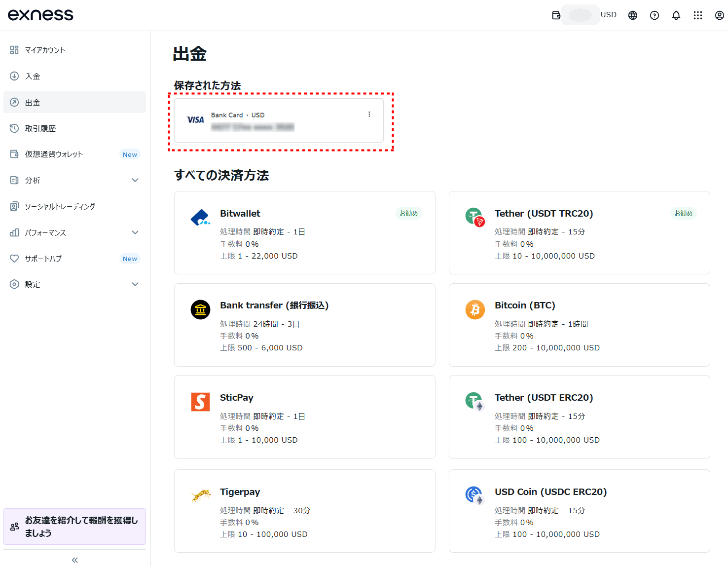
Task: Click the friend referral banner
Action: (74, 527)
